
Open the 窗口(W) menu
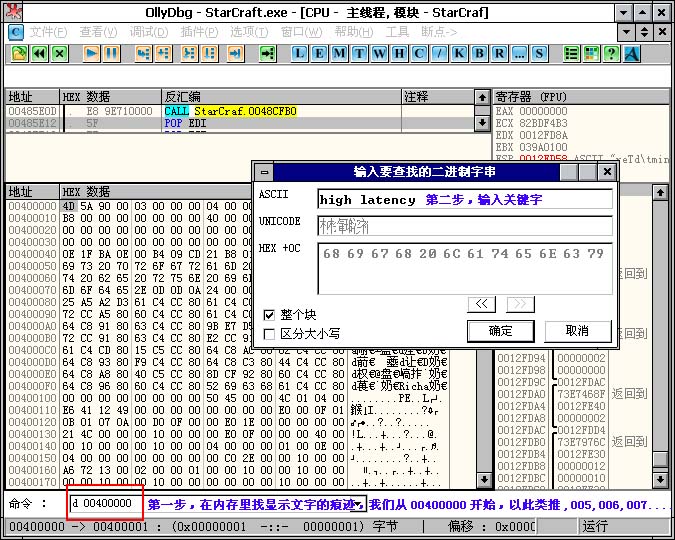click(301, 32)
